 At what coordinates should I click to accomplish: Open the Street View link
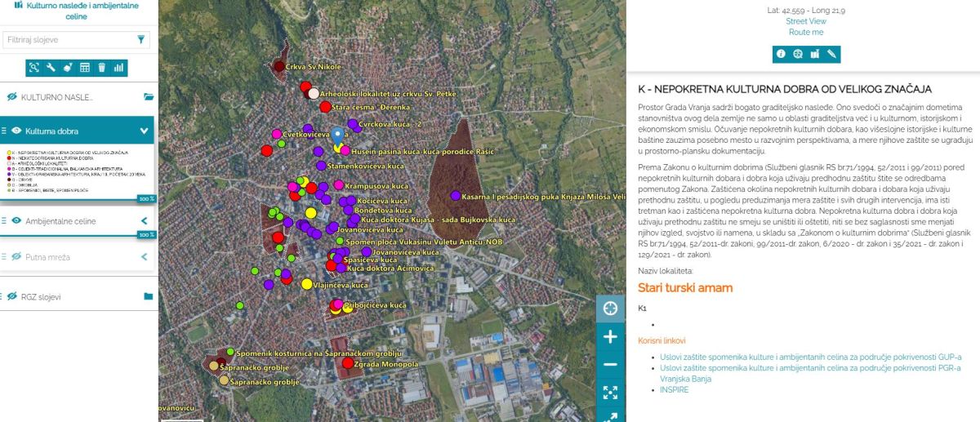(x=805, y=21)
